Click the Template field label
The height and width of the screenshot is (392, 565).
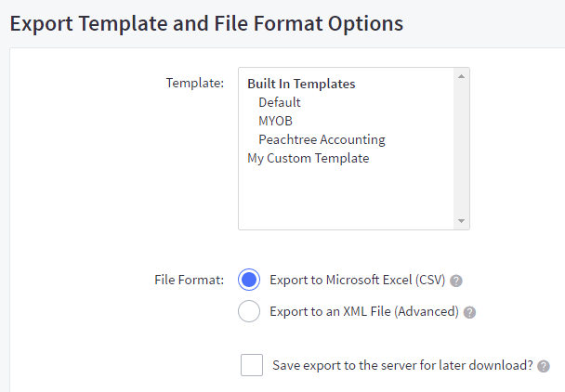coord(194,83)
